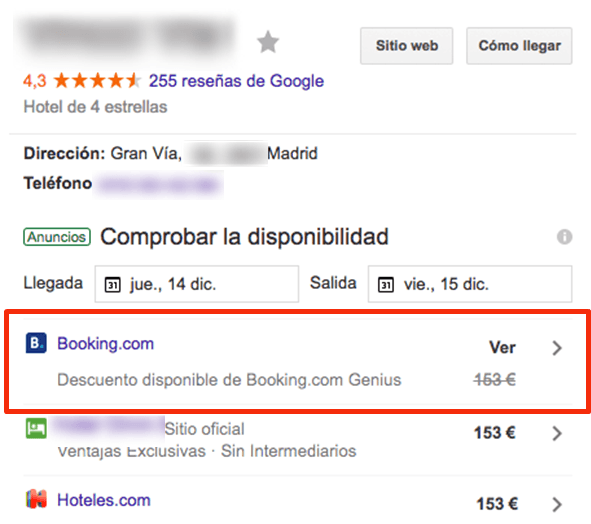This screenshot has width=591, height=524.
Task: Click the blurred phone number link
Action: (158, 184)
